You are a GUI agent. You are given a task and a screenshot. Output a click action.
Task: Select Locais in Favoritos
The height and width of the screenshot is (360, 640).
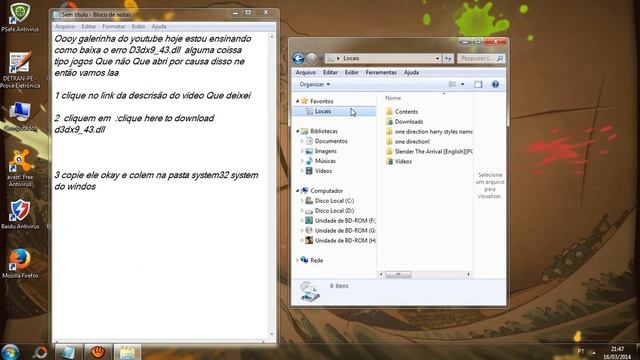pyautogui.click(x=334, y=111)
